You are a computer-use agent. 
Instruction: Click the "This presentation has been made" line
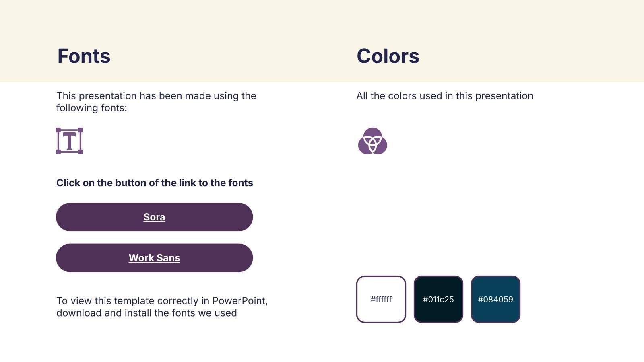(156, 96)
